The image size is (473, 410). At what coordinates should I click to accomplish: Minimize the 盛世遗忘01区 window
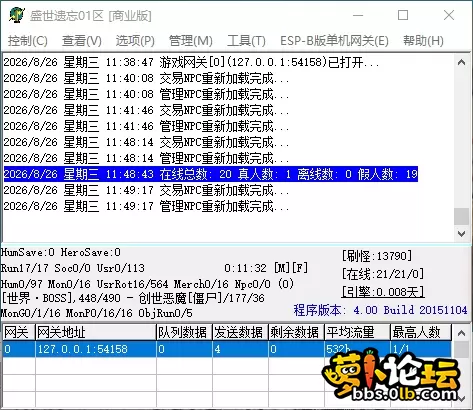358,15
